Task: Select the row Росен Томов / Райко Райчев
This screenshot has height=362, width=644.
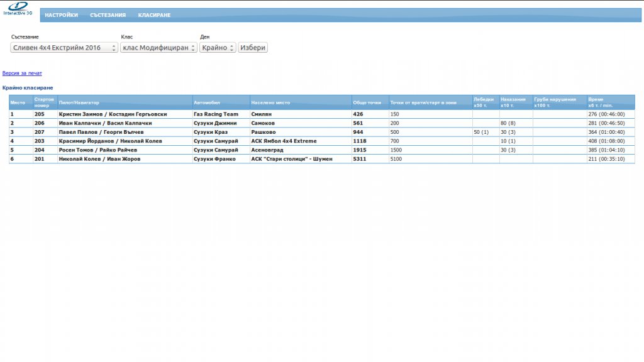Action: pyautogui.click(x=322, y=150)
